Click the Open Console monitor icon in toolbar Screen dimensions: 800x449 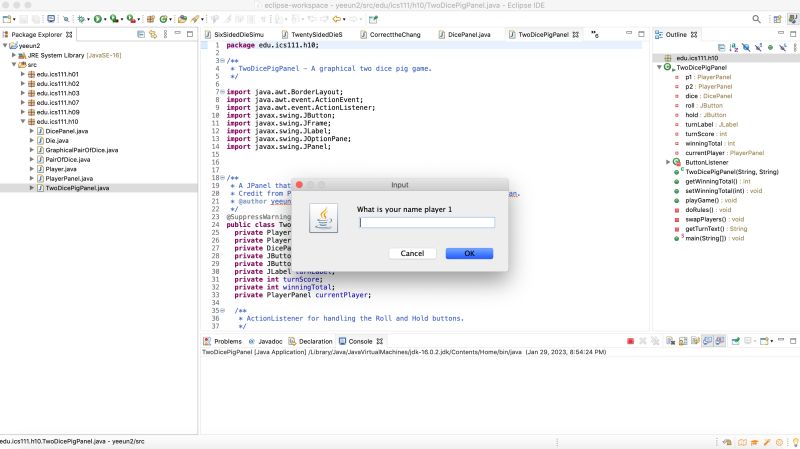click(x=51, y=19)
